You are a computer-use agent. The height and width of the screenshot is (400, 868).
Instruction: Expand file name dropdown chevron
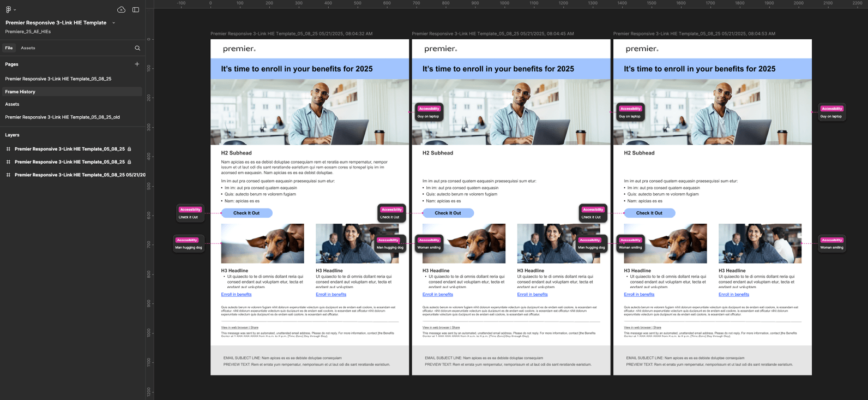tap(113, 23)
